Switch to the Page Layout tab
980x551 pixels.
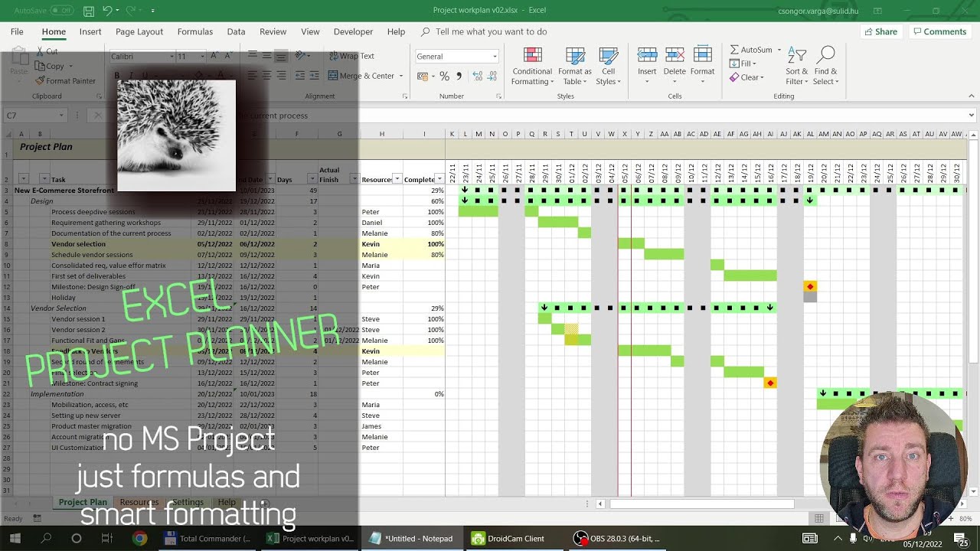pos(139,31)
